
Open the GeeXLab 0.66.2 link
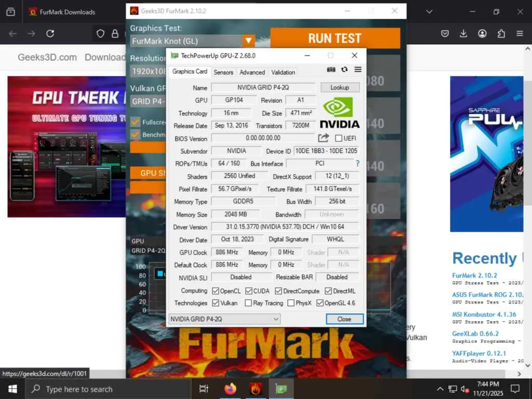[x=475, y=334]
